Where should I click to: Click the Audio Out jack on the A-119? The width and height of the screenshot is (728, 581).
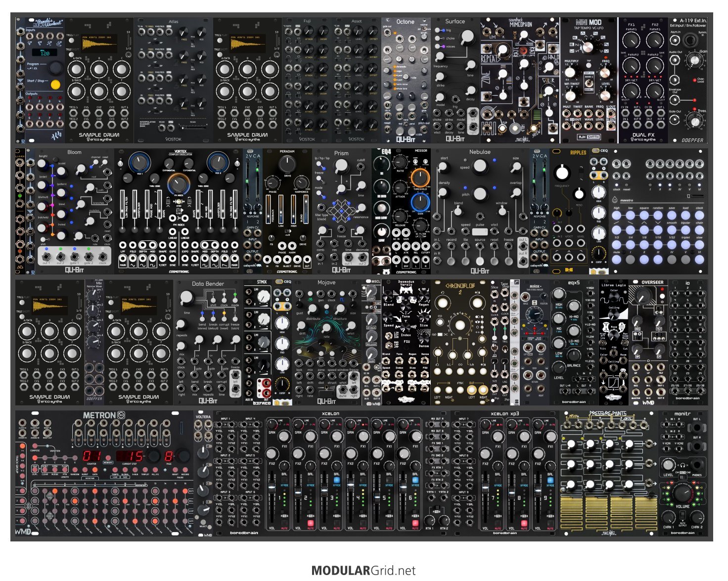click(x=675, y=60)
